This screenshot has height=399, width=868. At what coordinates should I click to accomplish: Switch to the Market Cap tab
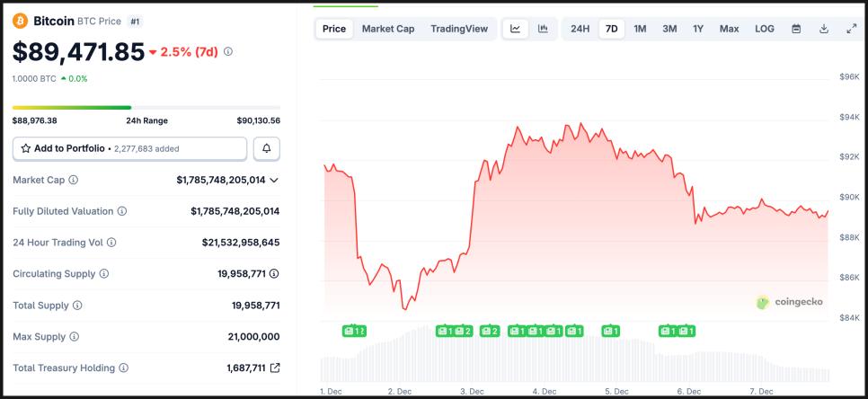pos(388,29)
